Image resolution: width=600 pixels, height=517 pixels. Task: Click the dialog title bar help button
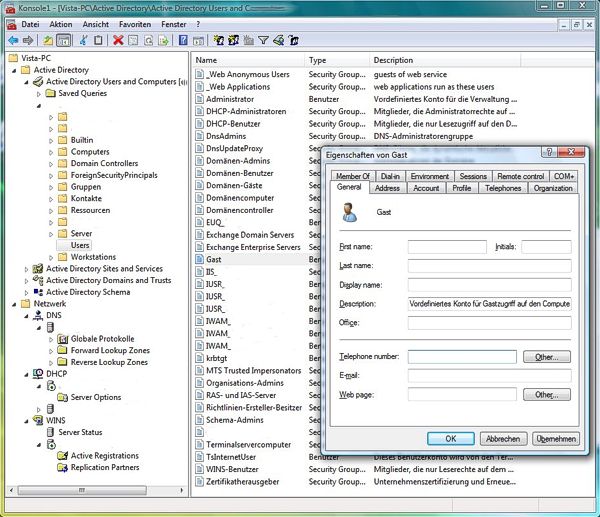tap(549, 152)
